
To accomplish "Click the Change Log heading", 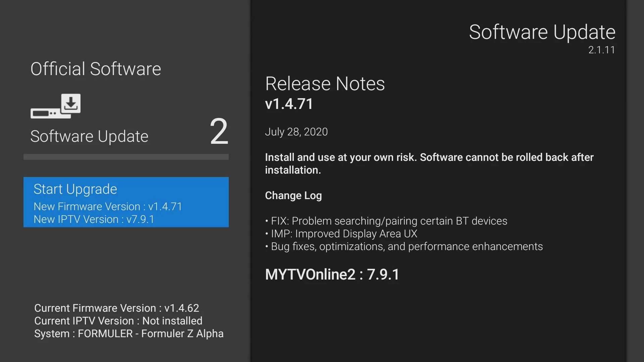I will tap(293, 195).
